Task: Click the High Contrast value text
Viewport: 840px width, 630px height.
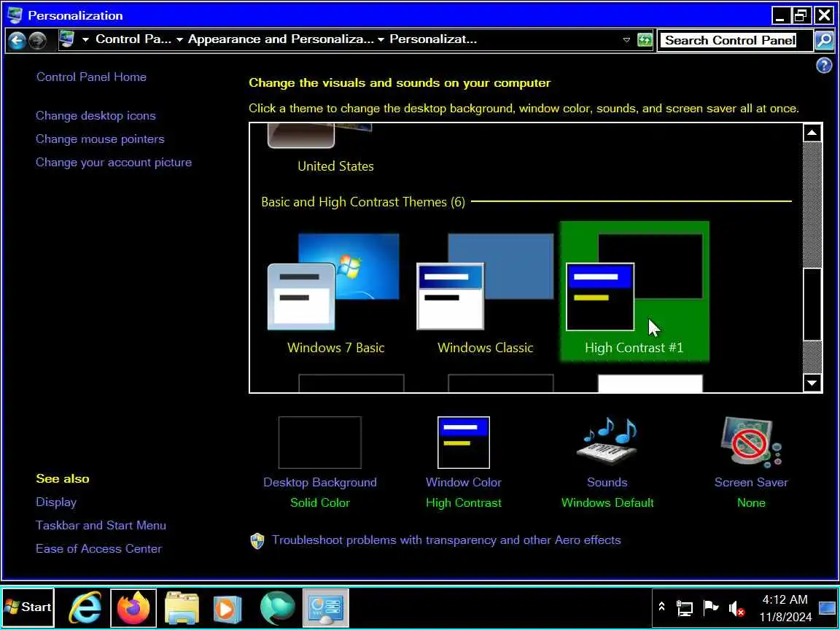Action: pos(464,502)
